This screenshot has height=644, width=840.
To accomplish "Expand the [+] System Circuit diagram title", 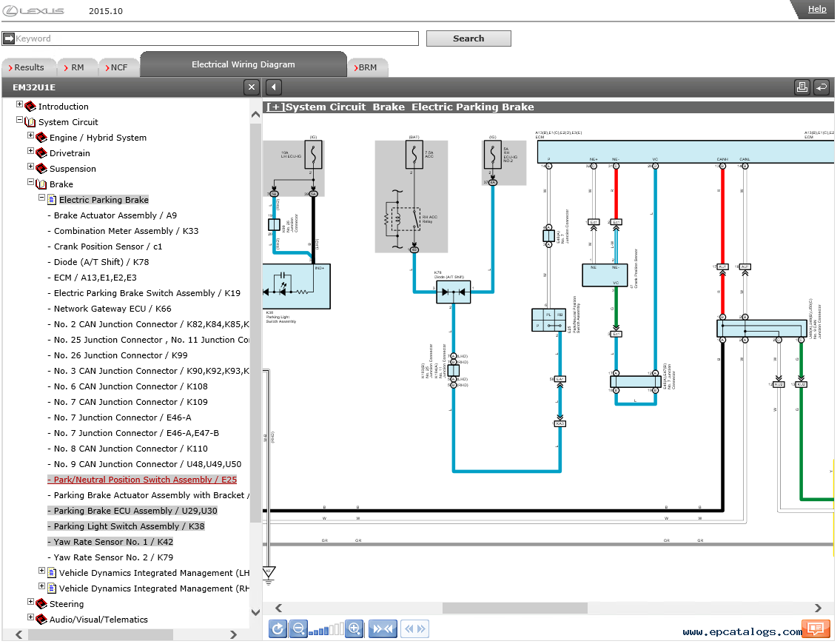I will tap(275, 107).
